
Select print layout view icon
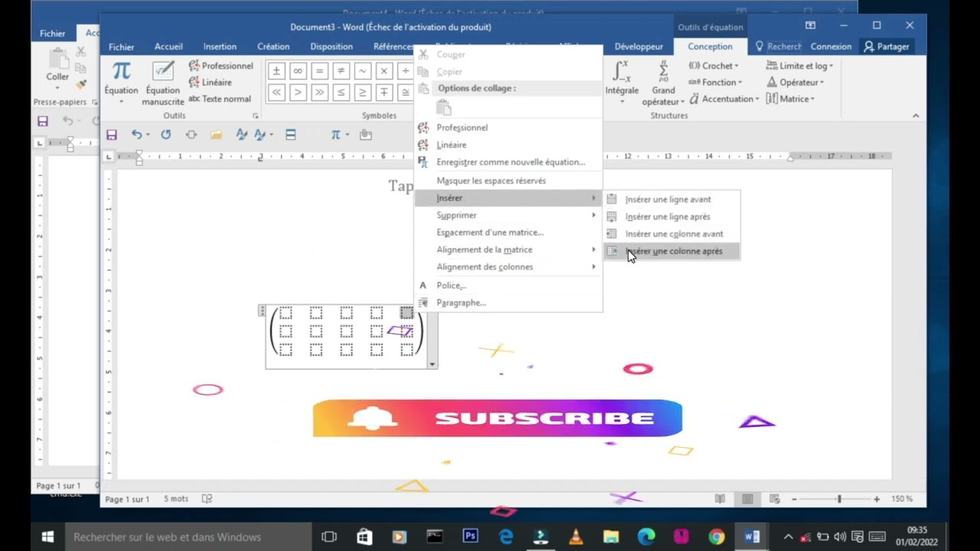coord(747,499)
